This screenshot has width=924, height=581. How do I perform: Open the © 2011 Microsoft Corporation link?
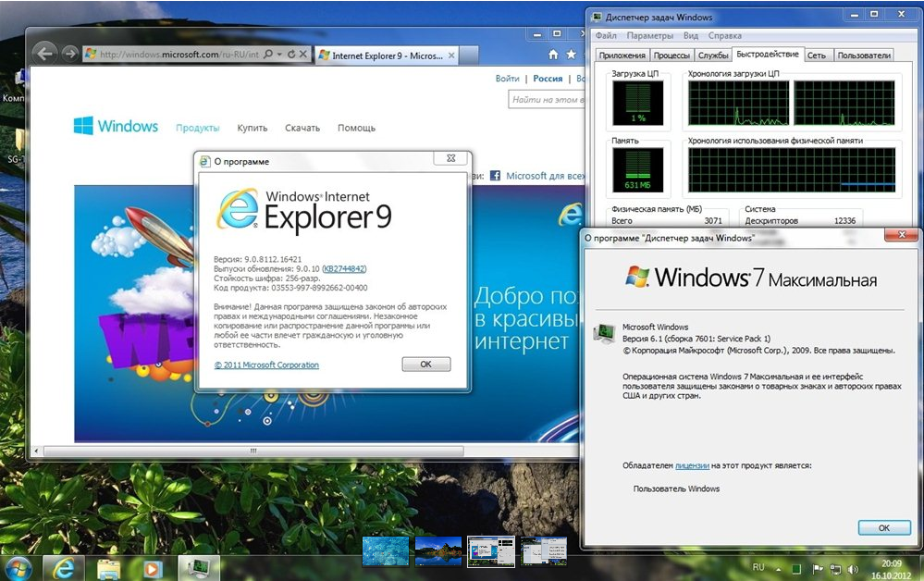(x=266, y=365)
